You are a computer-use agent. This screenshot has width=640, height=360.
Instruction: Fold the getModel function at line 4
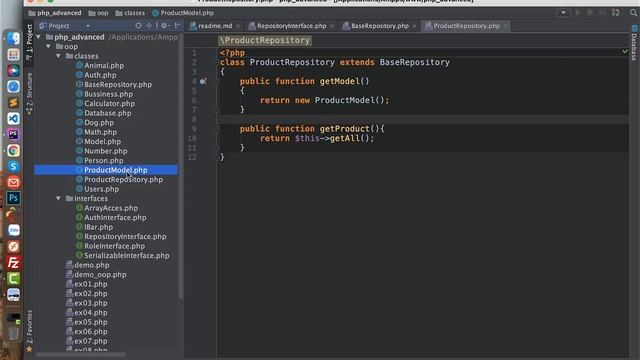(217, 81)
